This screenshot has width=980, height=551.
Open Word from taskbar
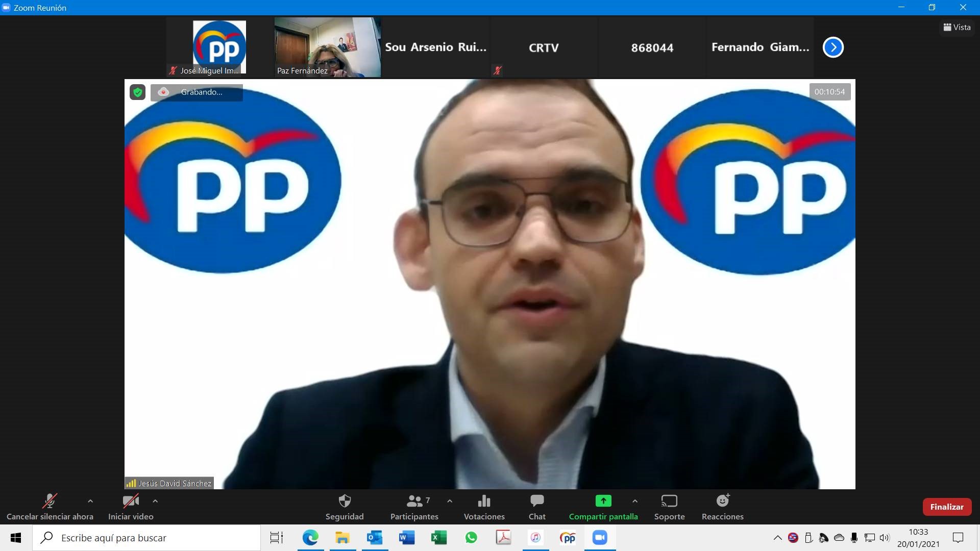click(407, 538)
